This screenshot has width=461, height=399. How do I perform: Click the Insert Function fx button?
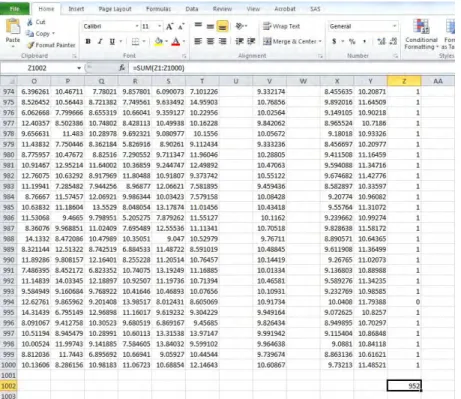(122, 68)
